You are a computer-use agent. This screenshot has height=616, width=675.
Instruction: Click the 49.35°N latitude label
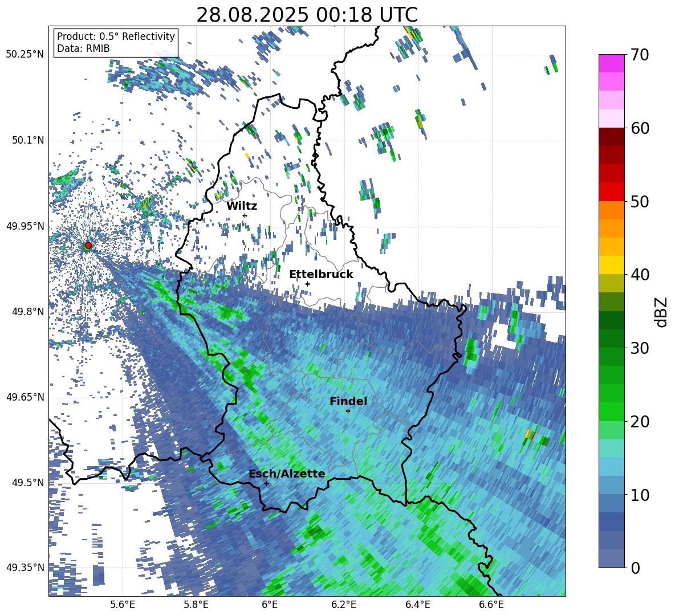pos(25,568)
